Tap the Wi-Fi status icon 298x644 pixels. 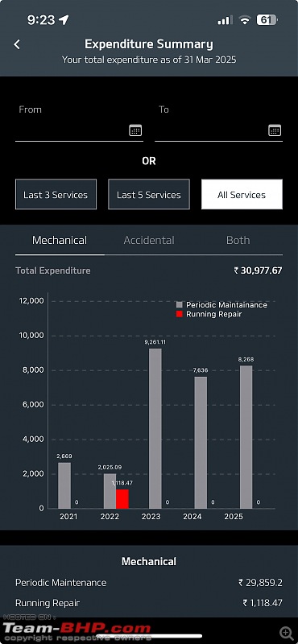pos(245,20)
